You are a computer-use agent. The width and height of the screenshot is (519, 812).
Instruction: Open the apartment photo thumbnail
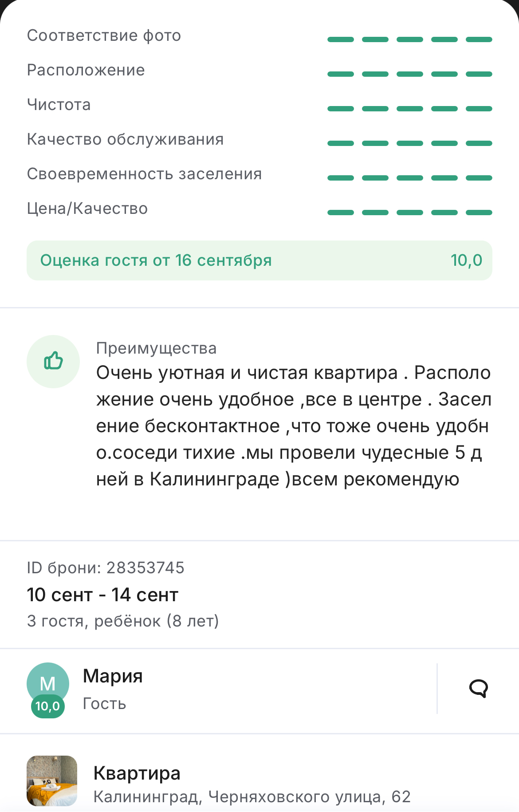[52, 780]
